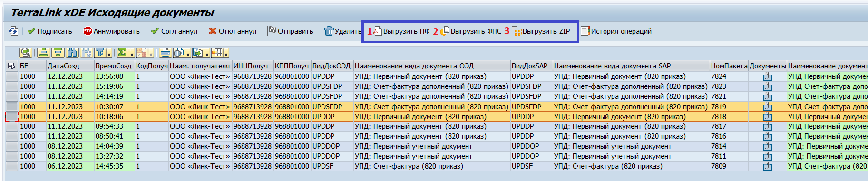This screenshot has width=868, height=181.
Task: Expand the filter options dropdown arrow
Action: pyautogui.click(x=109, y=52)
